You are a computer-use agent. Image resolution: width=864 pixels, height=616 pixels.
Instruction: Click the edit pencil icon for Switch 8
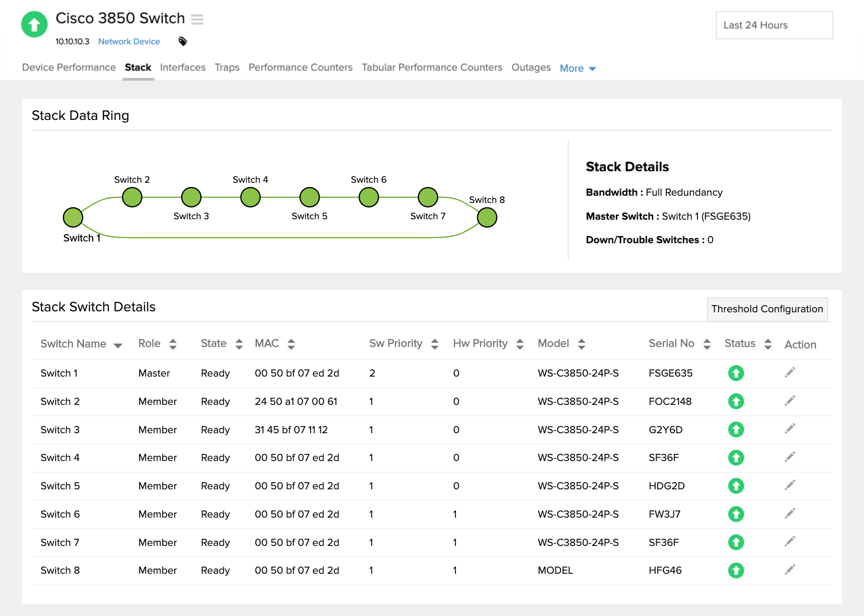click(790, 569)
